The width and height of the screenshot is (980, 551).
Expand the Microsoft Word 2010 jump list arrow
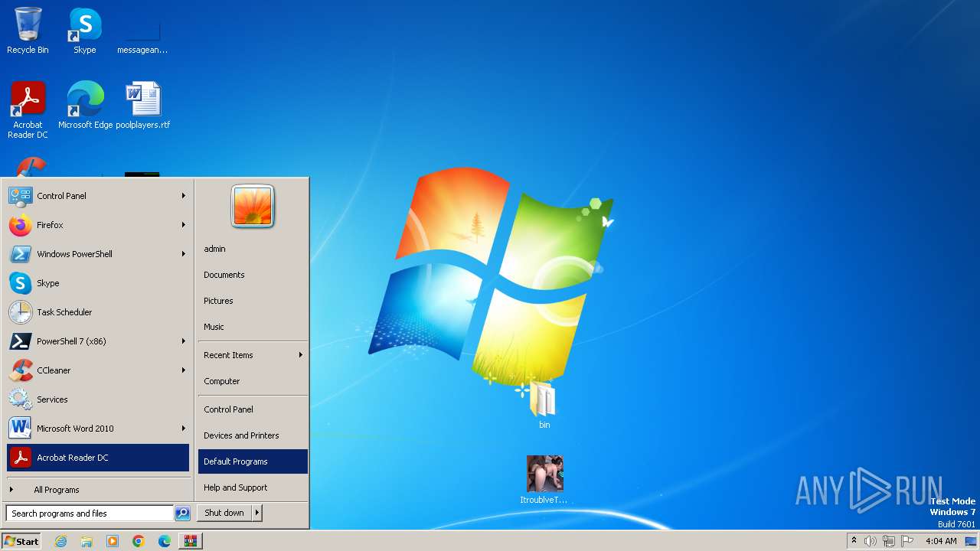(184, 429)
